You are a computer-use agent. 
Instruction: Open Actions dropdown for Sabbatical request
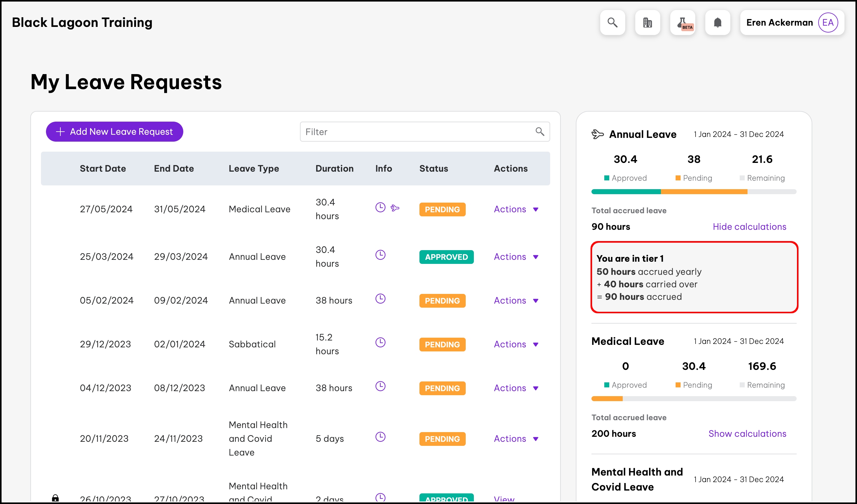click(515, 344)
